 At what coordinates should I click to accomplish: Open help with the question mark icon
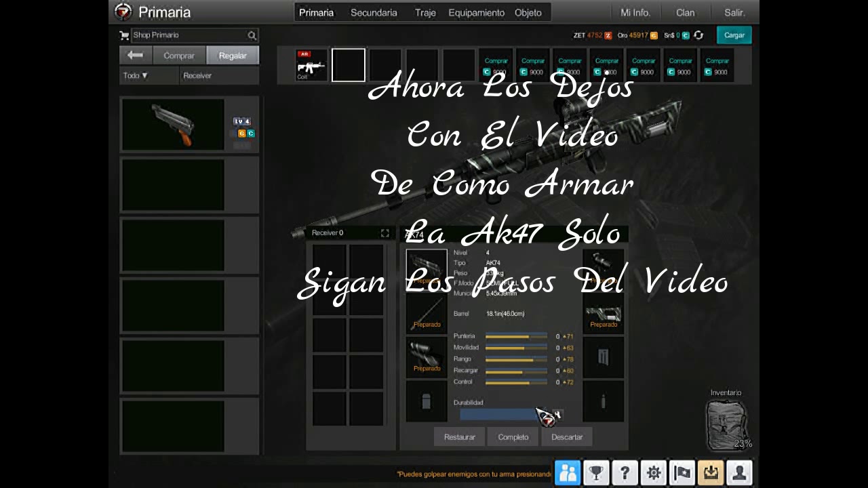(x=625, y=473)
